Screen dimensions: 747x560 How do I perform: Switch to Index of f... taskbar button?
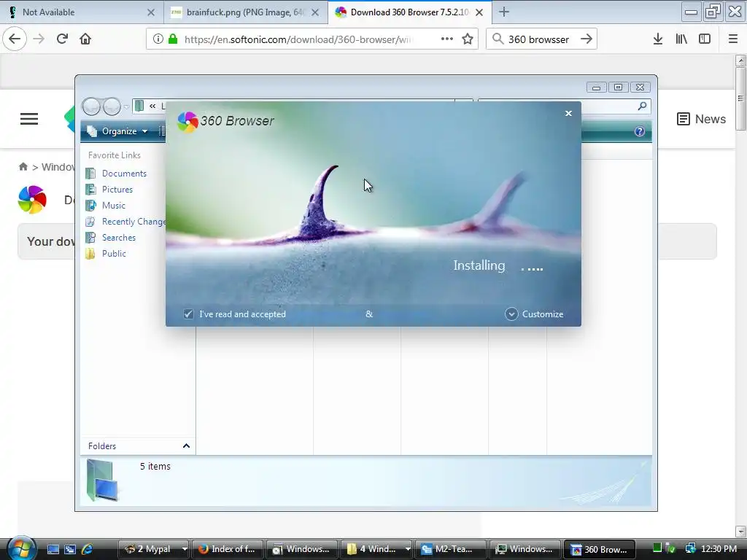coord(228,549)
